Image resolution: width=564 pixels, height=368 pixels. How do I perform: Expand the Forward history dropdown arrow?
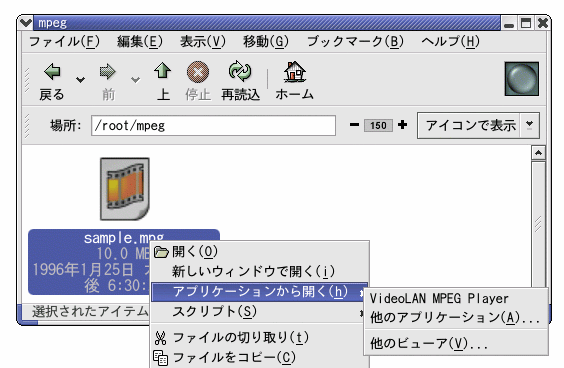(x=135, y=79)
